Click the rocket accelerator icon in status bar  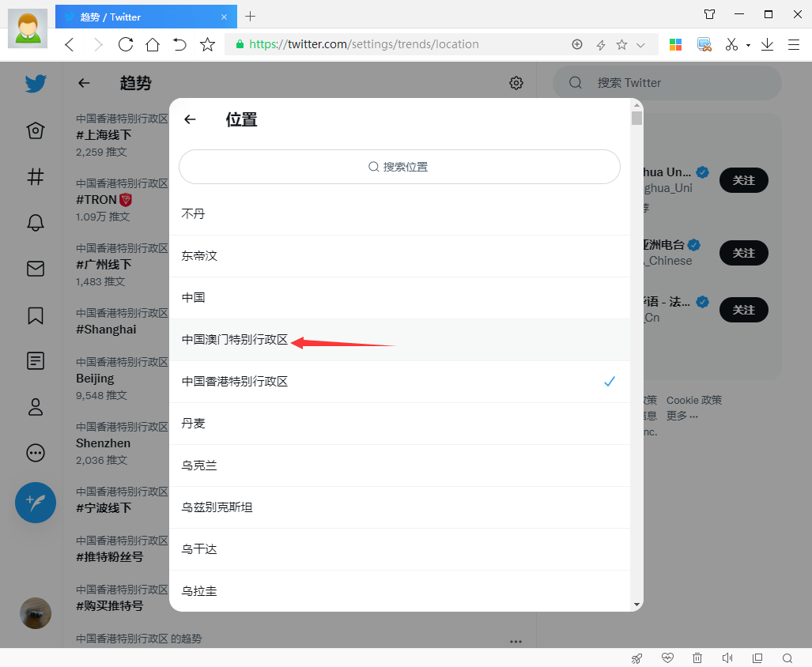pos(637,658)
